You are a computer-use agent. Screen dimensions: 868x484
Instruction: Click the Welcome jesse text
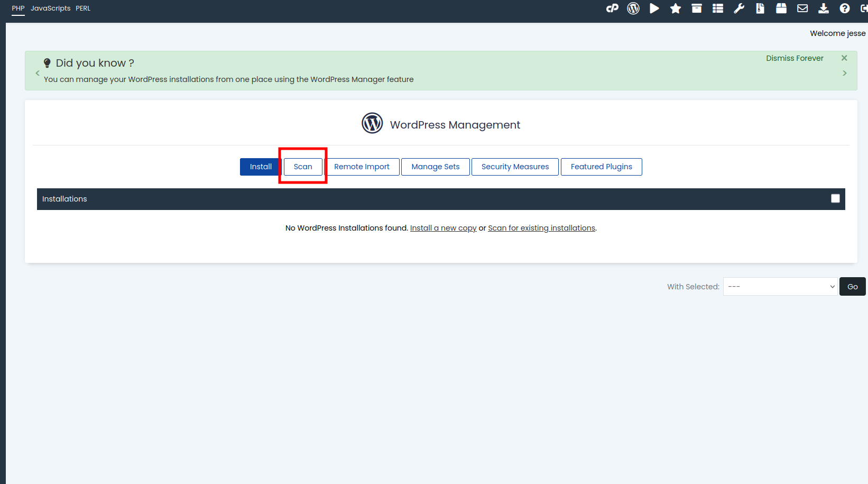[838, 33]
